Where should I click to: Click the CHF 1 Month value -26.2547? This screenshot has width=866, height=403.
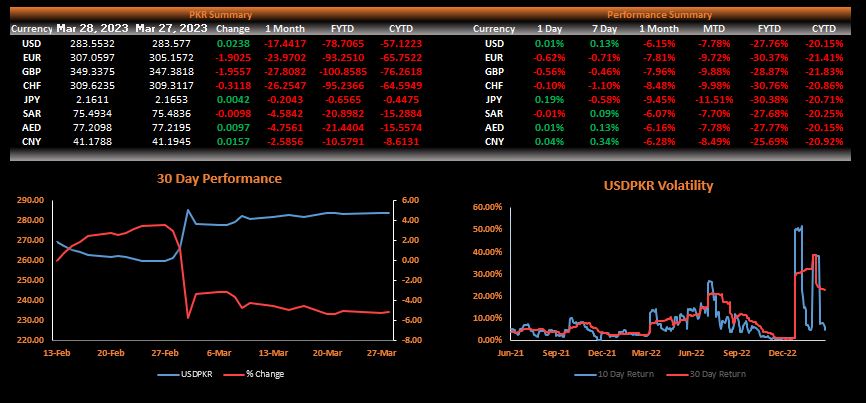283,86
